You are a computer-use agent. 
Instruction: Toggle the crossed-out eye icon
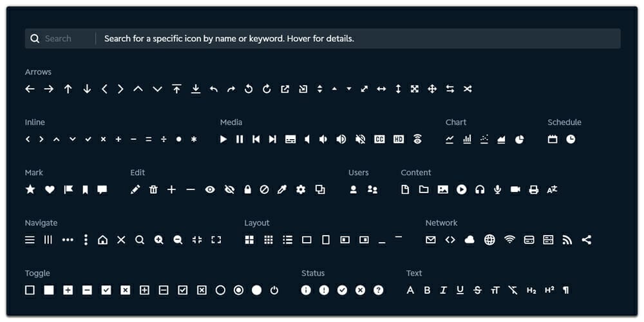coord(229,189)
